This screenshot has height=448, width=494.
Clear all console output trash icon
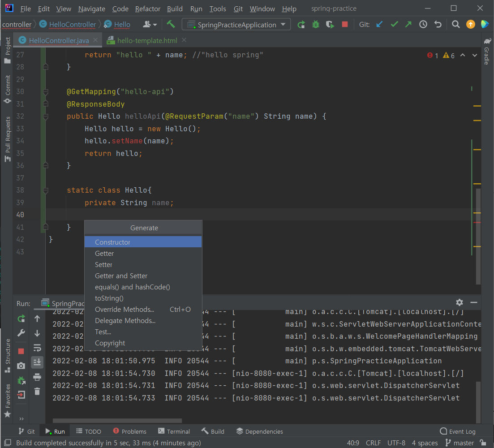[37, 391]
